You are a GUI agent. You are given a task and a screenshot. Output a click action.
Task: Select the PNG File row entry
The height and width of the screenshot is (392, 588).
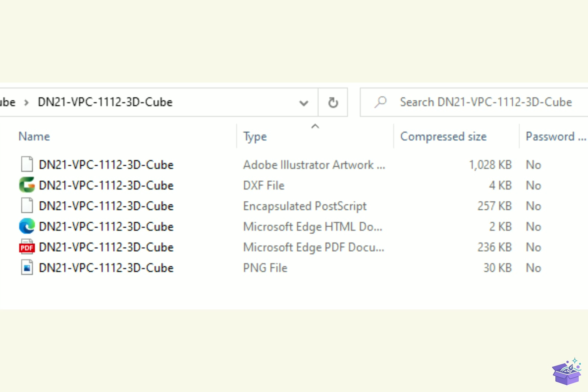tap(294, 268)
